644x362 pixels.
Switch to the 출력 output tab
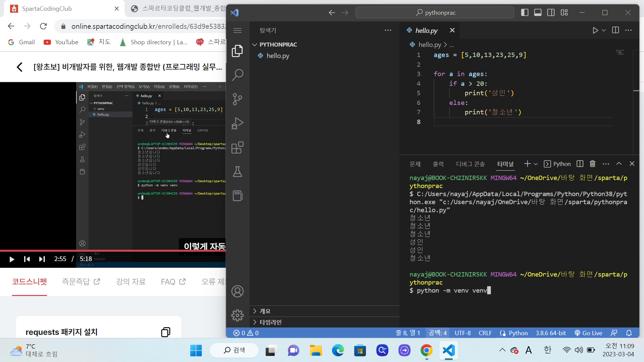[438, 164]
